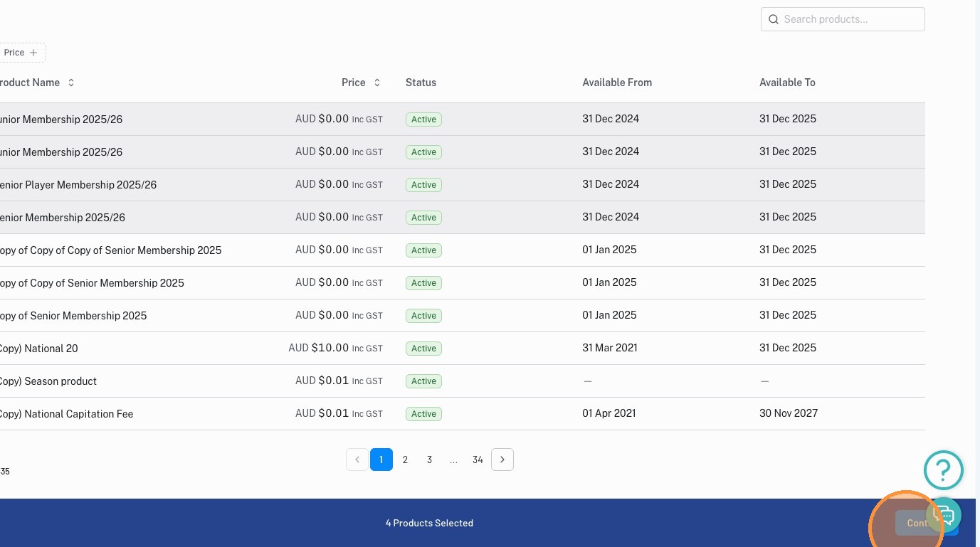The image size is (980, 547).
Task: Select current page 1 button
Action: pos(381,460)
